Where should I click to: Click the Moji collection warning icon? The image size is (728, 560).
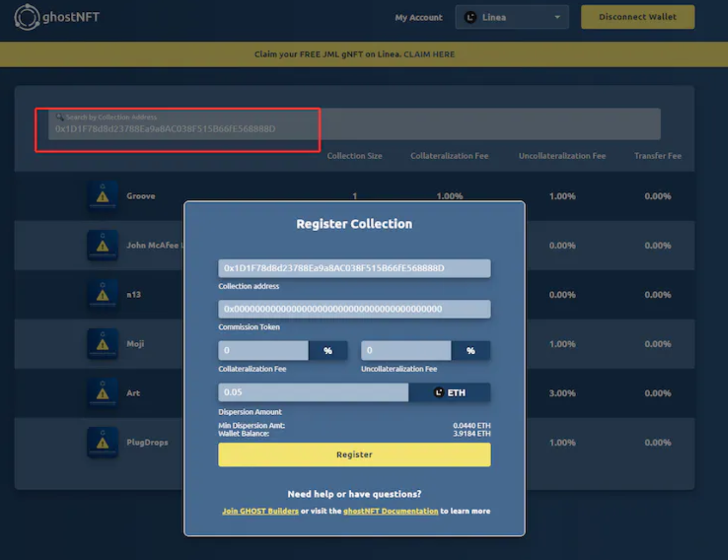pos(102,343)
